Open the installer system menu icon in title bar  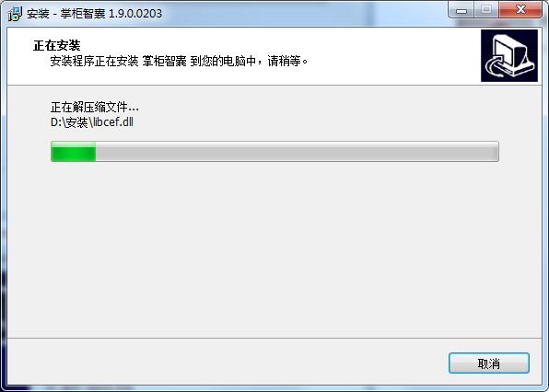[x=15, y=14]
